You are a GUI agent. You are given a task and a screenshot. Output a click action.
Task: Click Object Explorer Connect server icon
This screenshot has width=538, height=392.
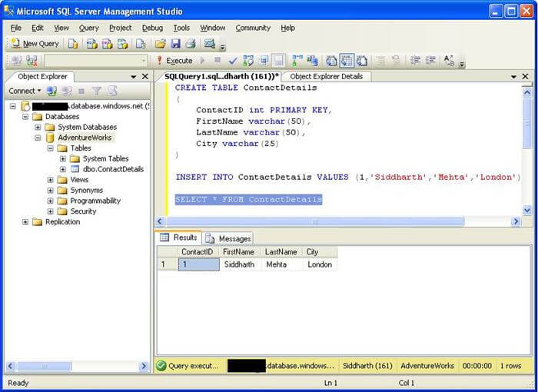tap(51, 91)
